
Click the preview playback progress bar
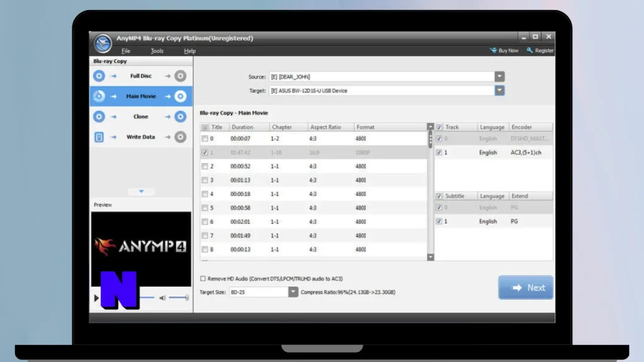[147, 297]
